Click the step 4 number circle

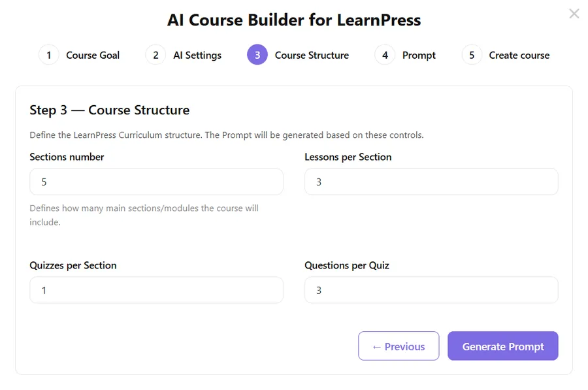coord(385,55)
